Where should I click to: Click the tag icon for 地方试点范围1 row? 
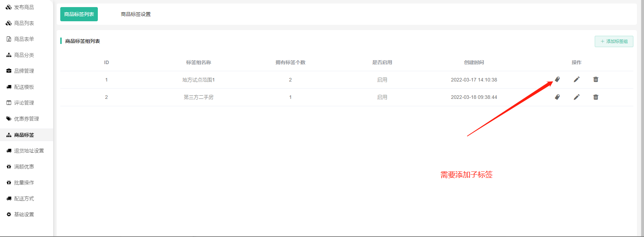click(x=557, y=79)
